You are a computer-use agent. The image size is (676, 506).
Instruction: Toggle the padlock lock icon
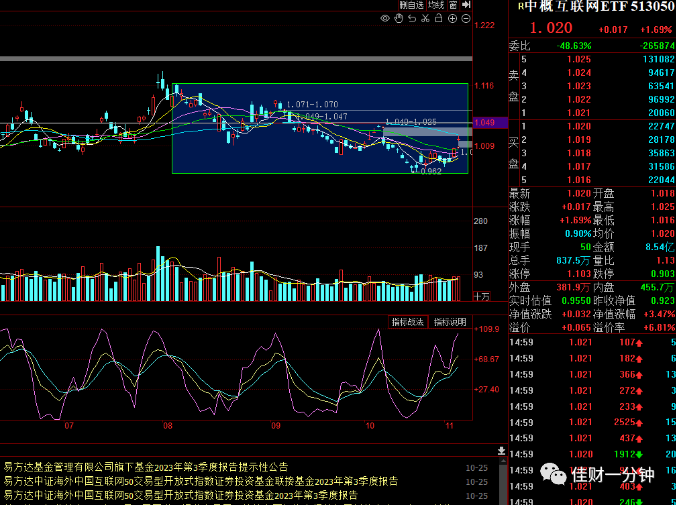click(x=438, y=18)
